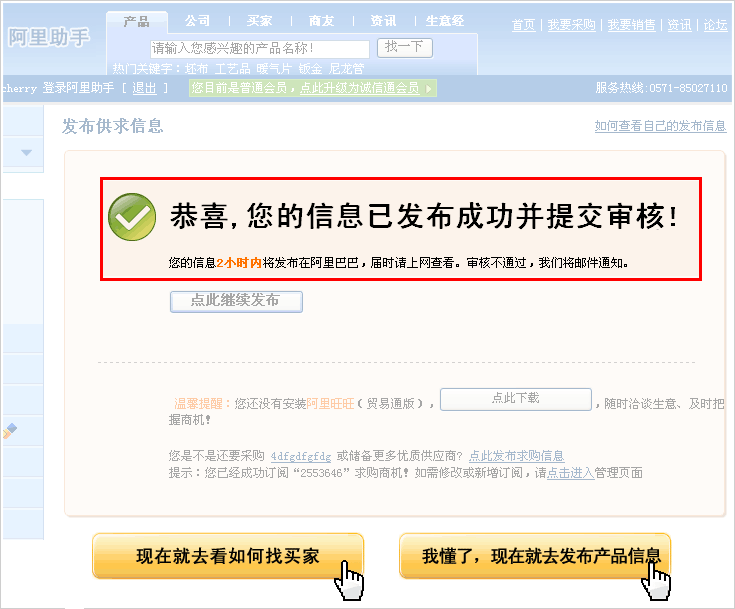This screenshot has height=609, width=735.
Task: Click the 点此下载 download button
Action: point(516,399)
